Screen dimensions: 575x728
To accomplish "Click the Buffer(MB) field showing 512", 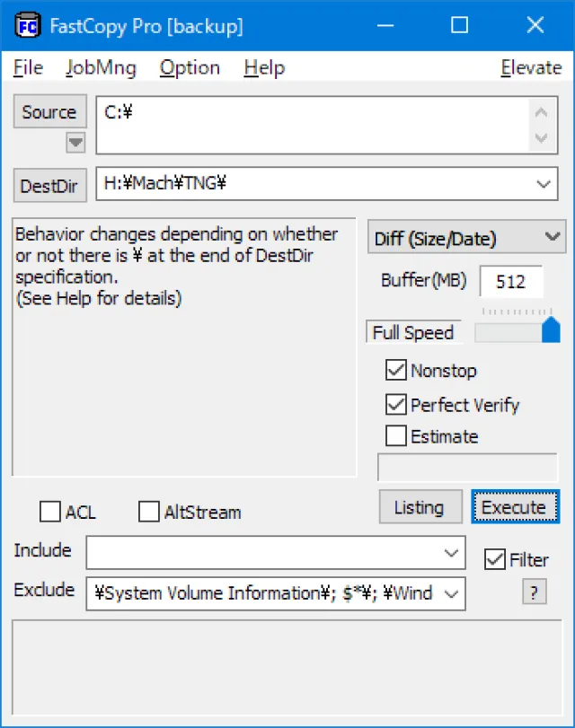I will click(x=511, y=281).
